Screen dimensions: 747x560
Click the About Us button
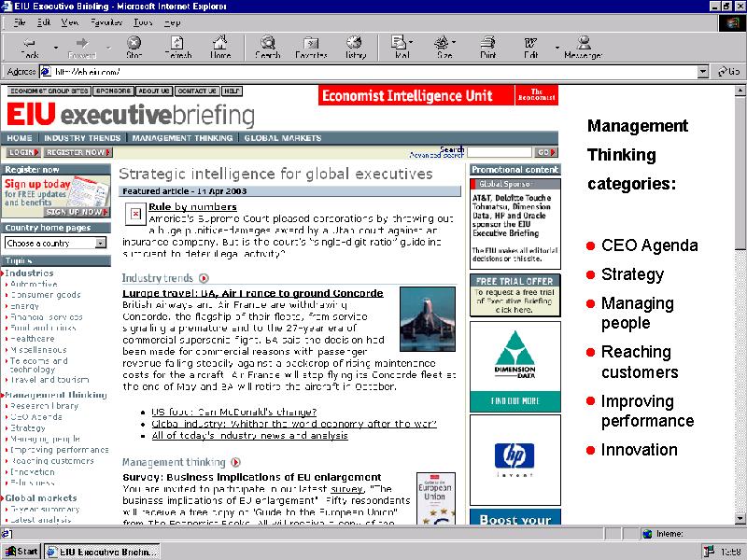tap(154, 91)
